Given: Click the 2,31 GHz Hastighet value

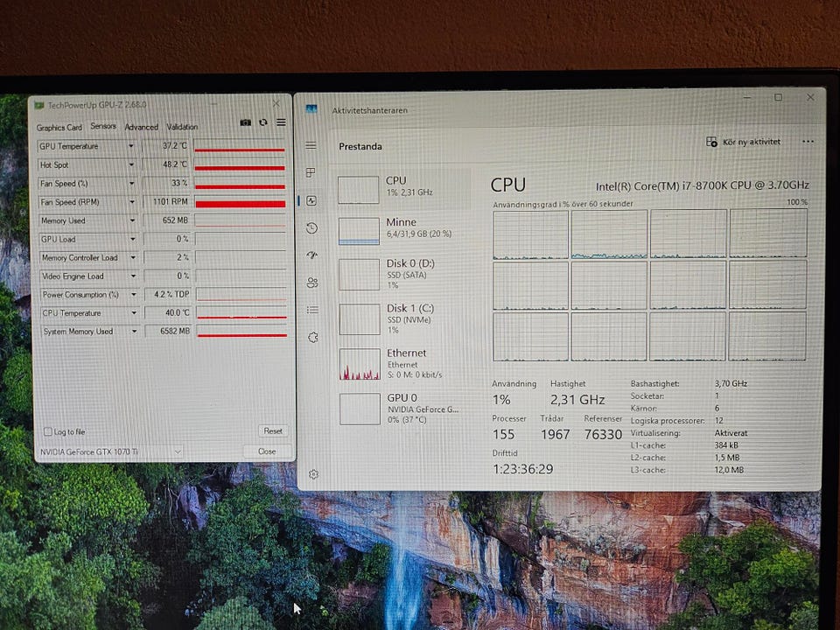Looking at the screenshot, I should point(577,400).
